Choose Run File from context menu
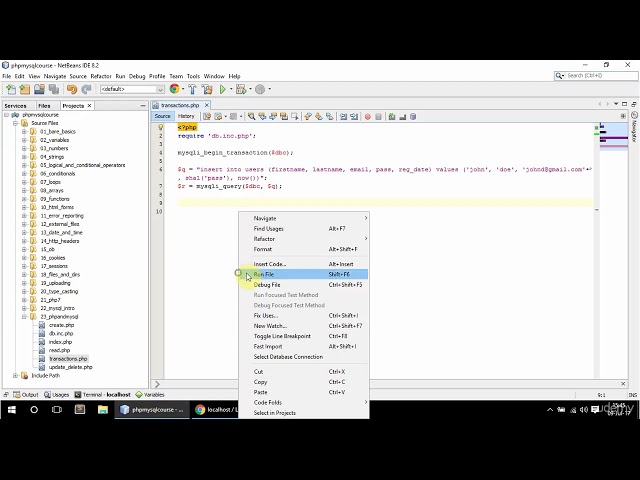 click(x=304, y=274)
